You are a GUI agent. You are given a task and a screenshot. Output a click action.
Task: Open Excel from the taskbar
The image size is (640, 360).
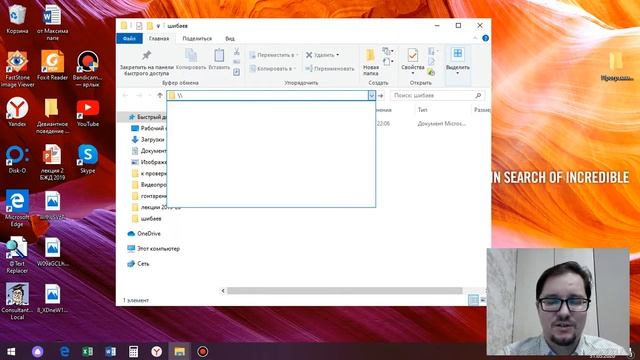87,351
